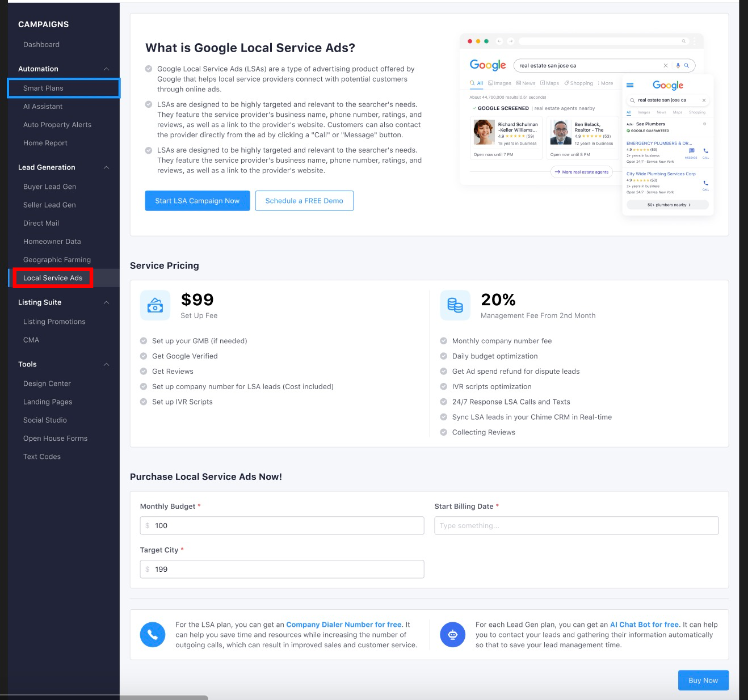The height and width of the screenshot is (700, 748).
Task: Click check icon beside 'Monthly company number fee'
Action: 444,341
